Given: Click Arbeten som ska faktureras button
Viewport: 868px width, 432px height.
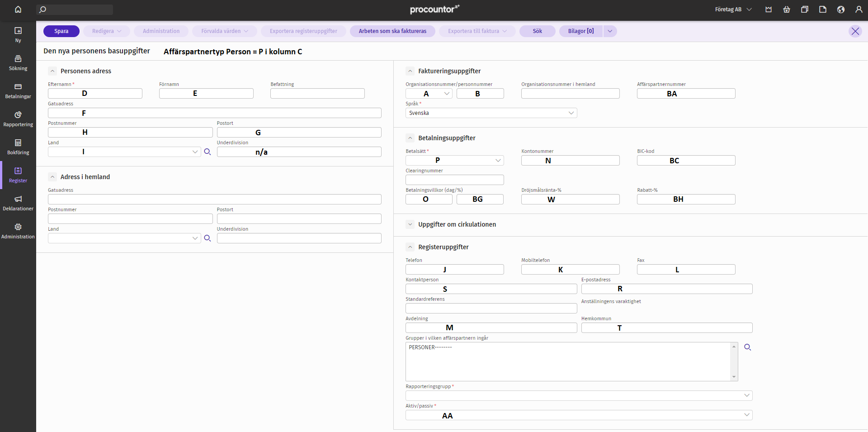Looking at the screenshot, I should 392,31.
